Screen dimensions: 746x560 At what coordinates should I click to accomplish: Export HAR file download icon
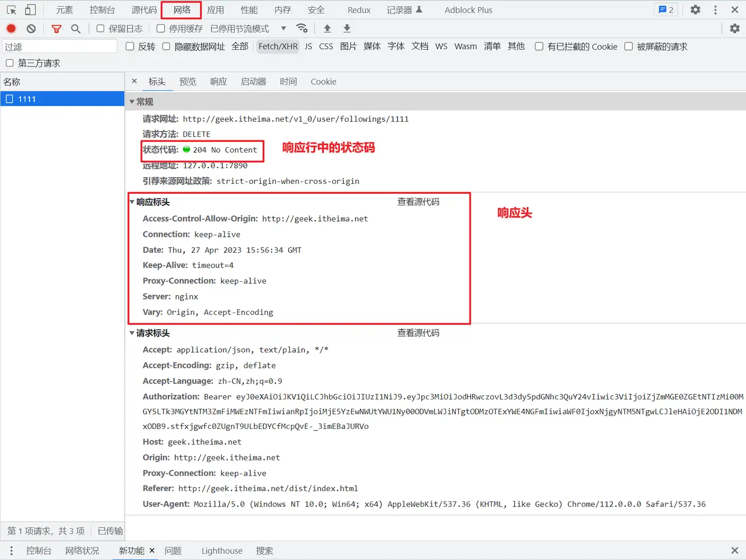347,28
